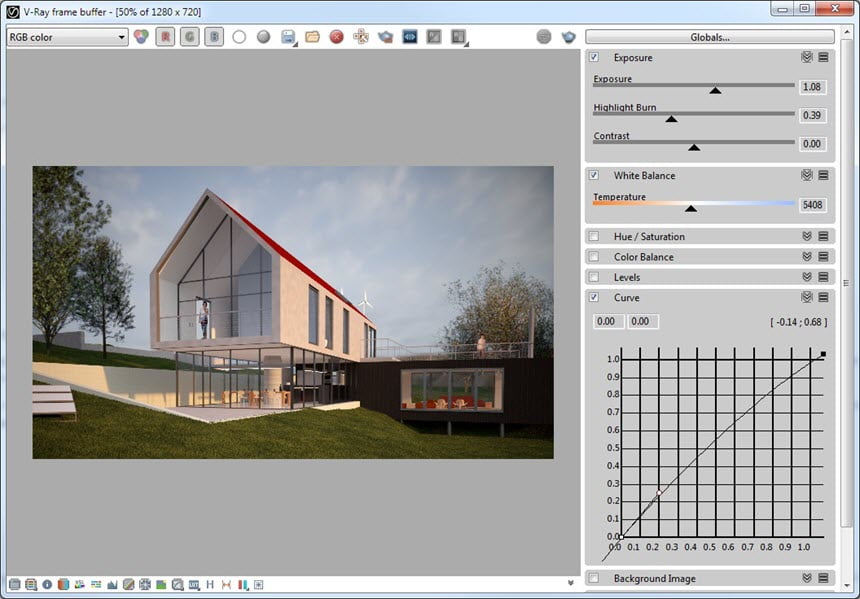Click the gray round stop rendering icon
The image size is (860, 599).
click(544, 37)
